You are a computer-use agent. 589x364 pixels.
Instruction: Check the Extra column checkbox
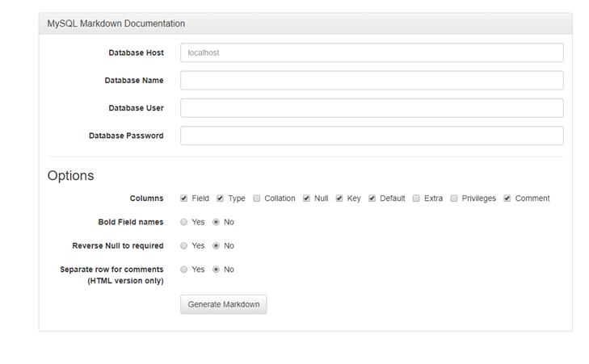(416, 198)
